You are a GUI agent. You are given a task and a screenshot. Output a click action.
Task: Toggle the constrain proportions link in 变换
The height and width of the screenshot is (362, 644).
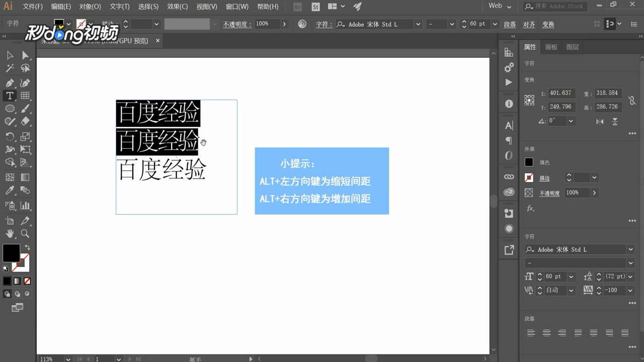click(632, 100)
